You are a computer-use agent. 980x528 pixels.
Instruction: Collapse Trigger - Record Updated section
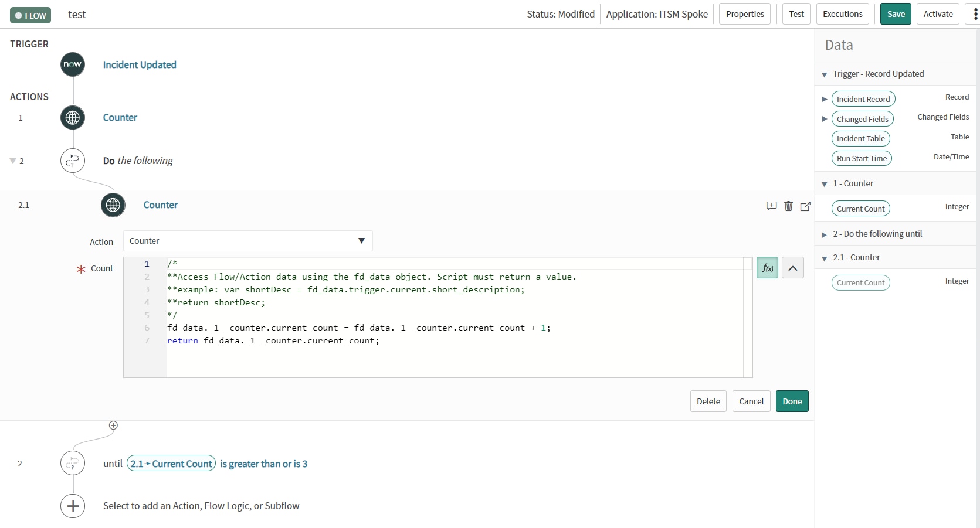coord(824,74)
